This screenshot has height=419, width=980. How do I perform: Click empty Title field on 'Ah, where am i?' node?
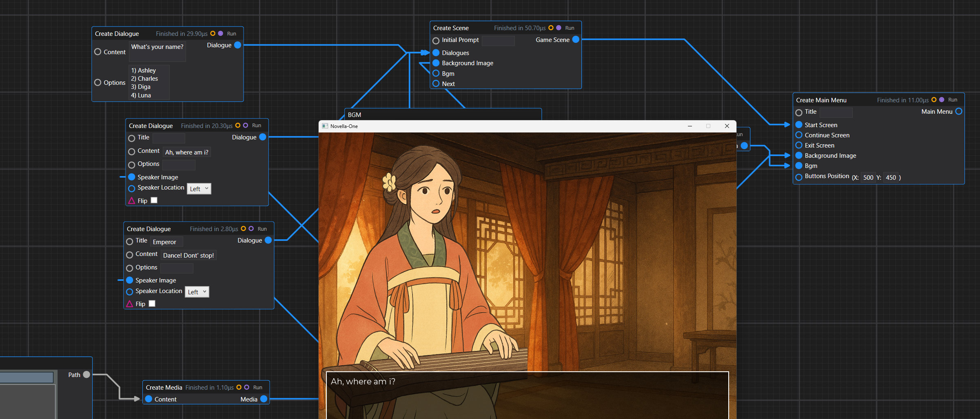click(169, 138)
